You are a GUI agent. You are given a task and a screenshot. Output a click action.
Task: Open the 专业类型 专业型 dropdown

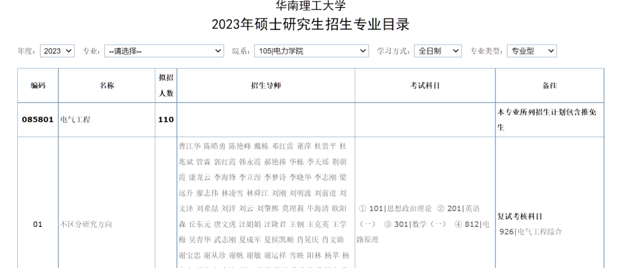coord(532,51)
